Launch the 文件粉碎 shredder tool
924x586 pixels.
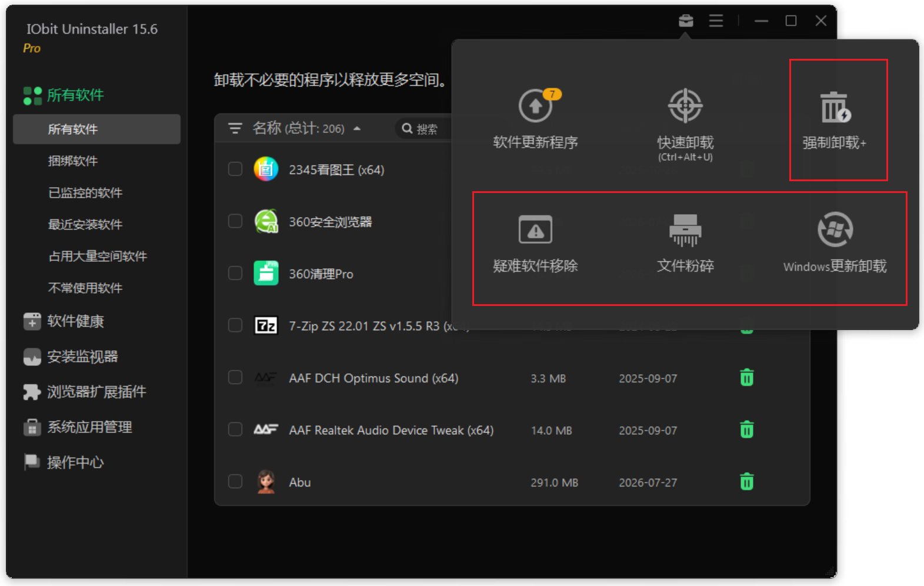685,244
